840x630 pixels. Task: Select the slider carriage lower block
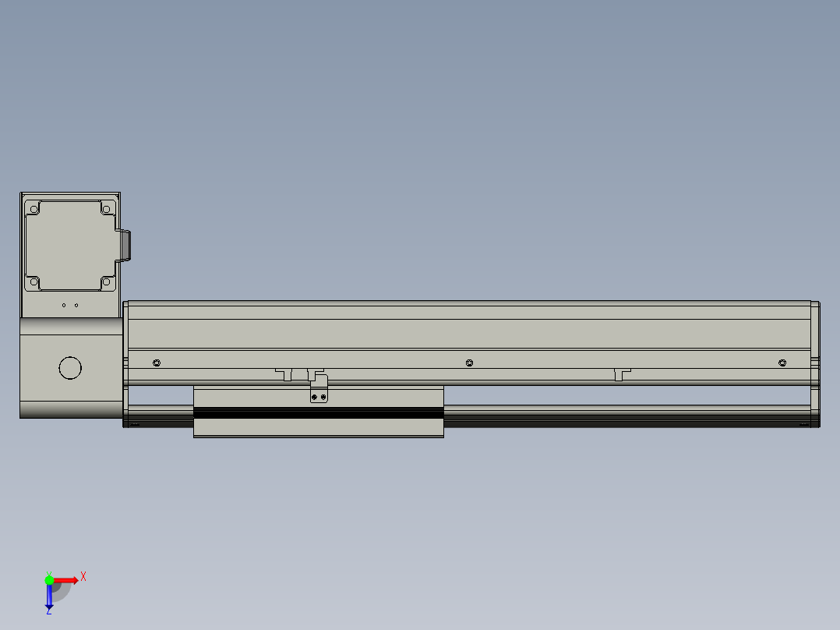coord(318,428)
